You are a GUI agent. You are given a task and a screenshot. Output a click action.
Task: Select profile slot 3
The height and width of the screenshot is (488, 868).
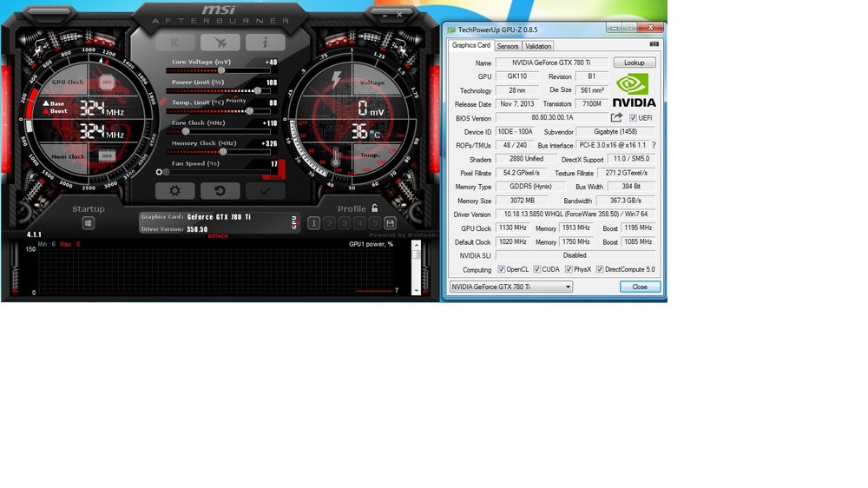pos(345,222)
